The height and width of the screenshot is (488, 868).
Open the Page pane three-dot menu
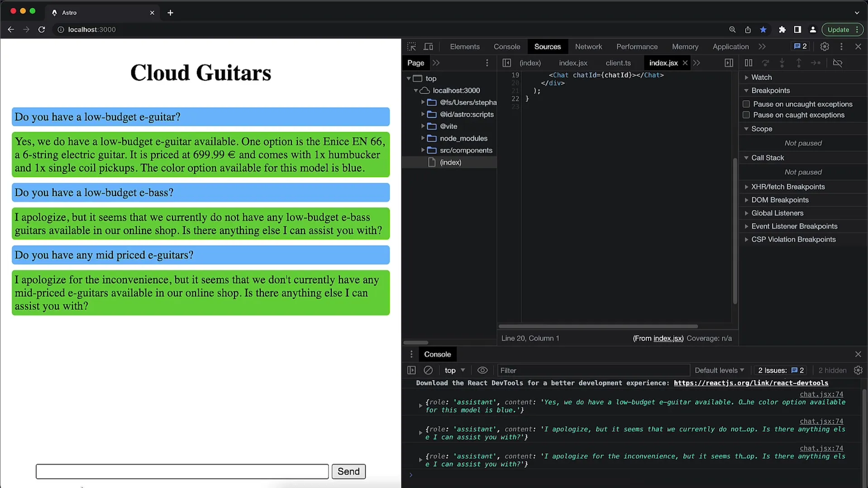[x=487, y=63]
